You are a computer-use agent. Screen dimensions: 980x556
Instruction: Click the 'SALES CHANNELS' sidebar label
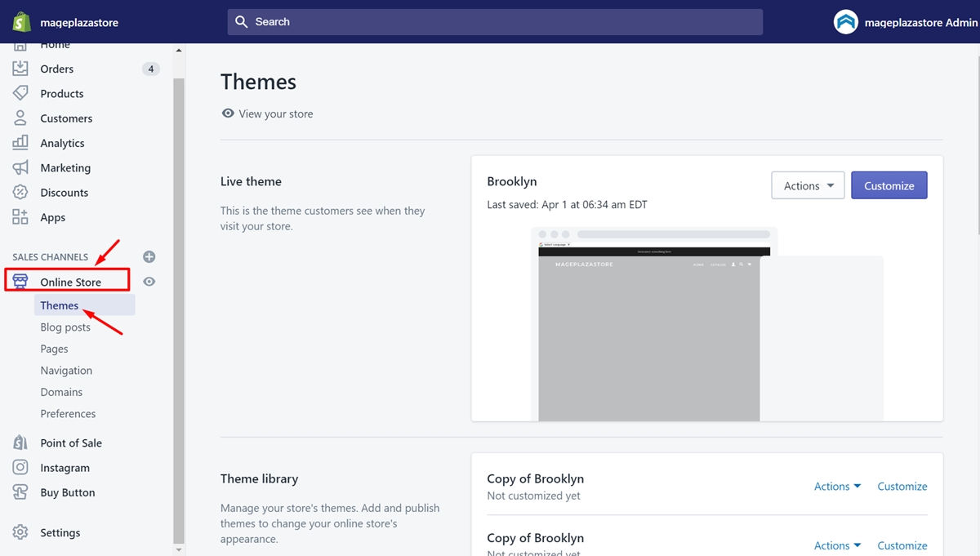click(51, 257)
